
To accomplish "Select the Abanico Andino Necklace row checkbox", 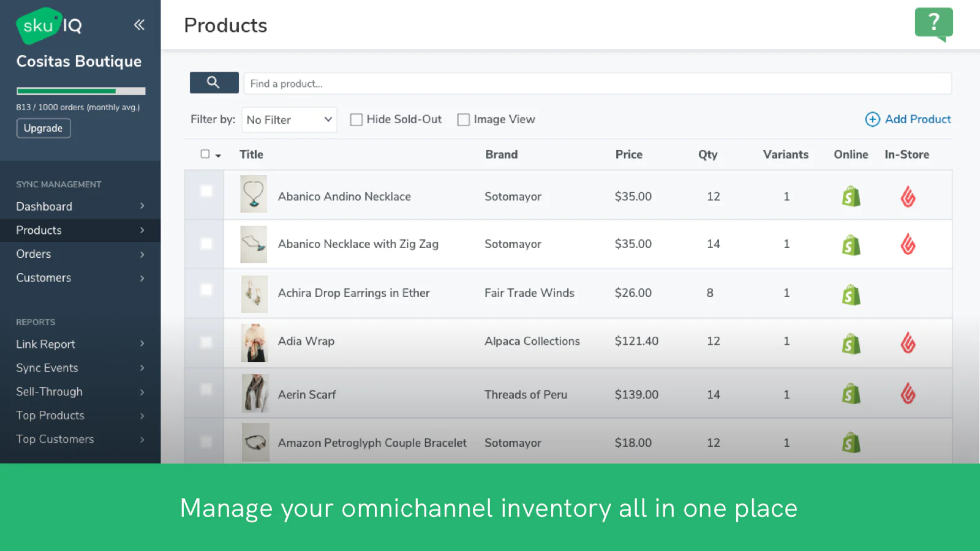I will (206, 191).
